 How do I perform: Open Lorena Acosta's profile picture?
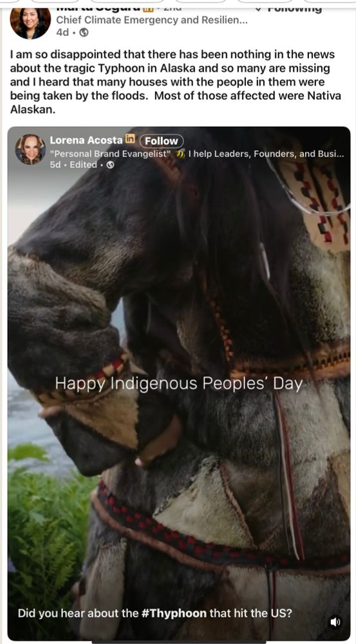point(30,149)
